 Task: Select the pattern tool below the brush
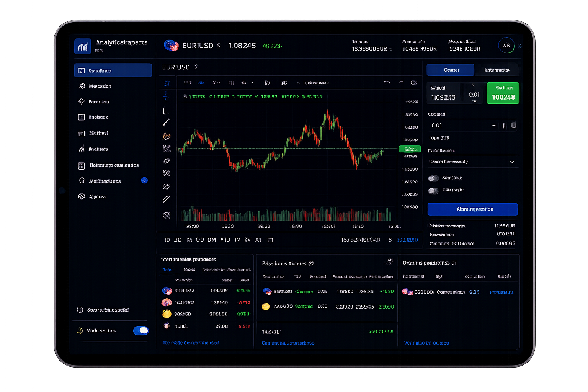click(x=166, y=148)
